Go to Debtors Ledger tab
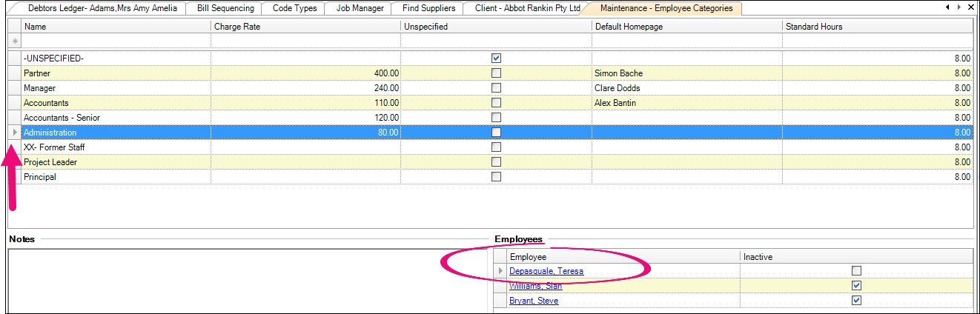 coord(102,8)
